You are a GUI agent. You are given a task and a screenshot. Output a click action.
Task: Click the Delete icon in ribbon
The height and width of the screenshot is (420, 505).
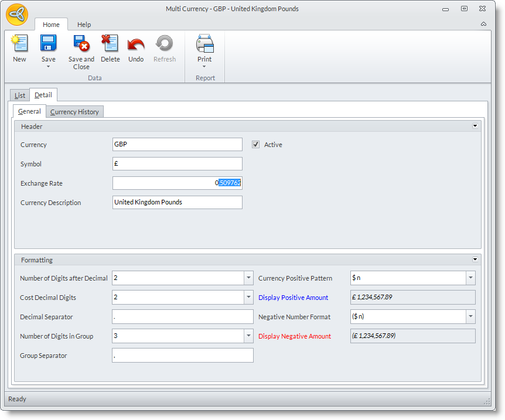click(x=110, y=44)
